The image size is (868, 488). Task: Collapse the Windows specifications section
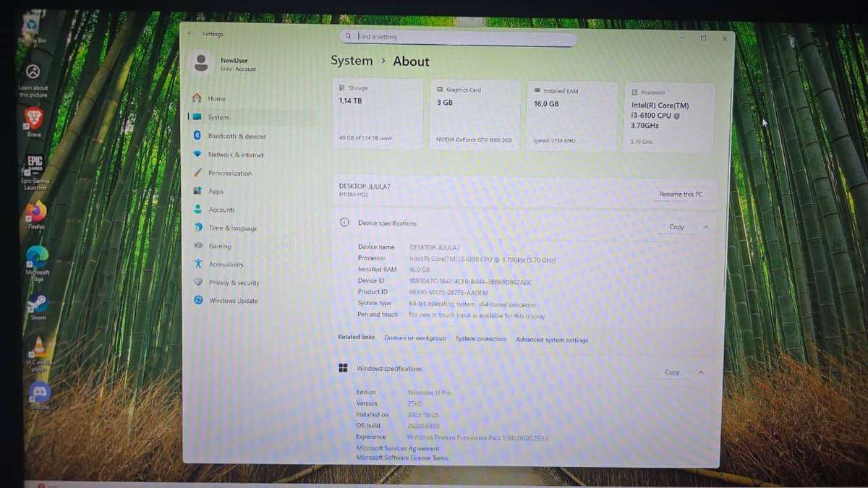[x=701, y=372]
